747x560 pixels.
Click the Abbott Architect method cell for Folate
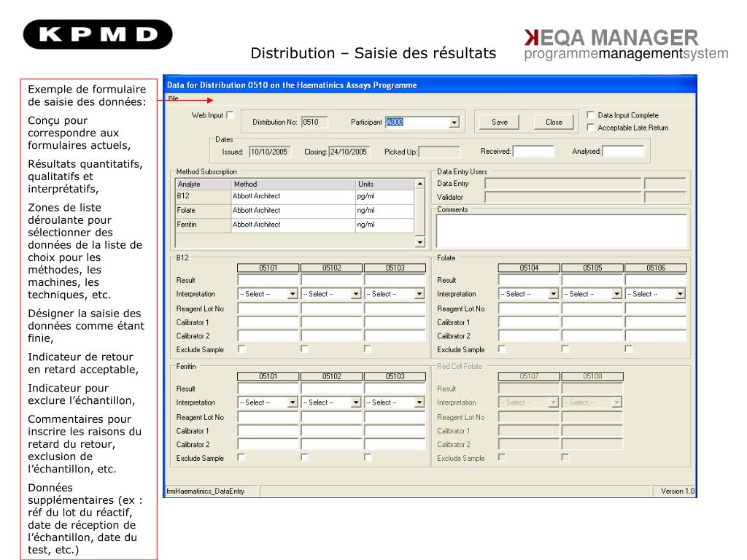tap(293, 211)
